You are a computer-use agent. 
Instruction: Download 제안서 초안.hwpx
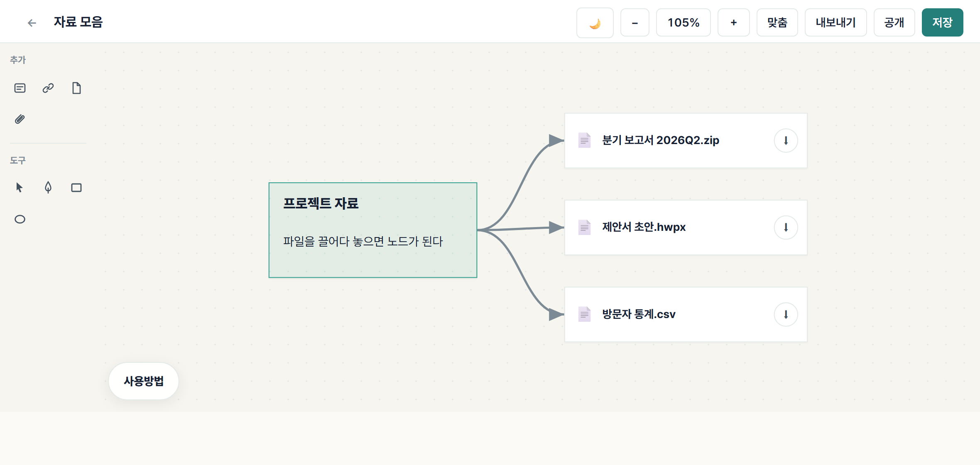pos(786,228)
